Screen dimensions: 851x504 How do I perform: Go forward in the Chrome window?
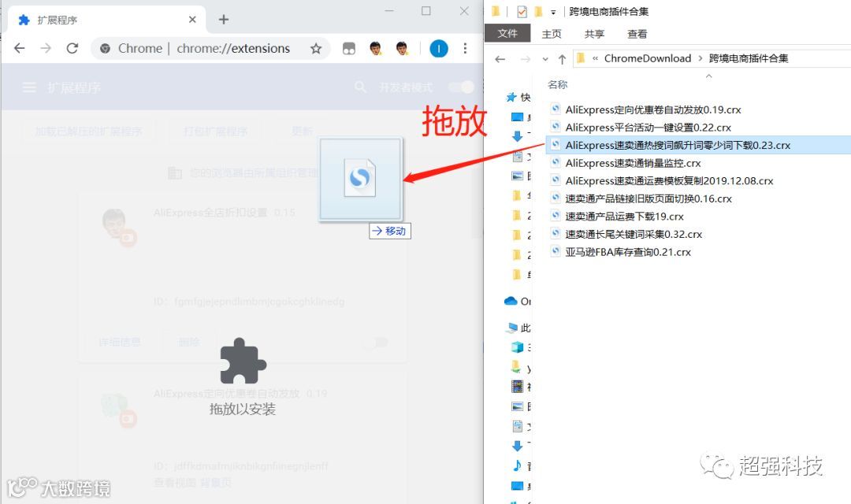[x=46, y=48]
